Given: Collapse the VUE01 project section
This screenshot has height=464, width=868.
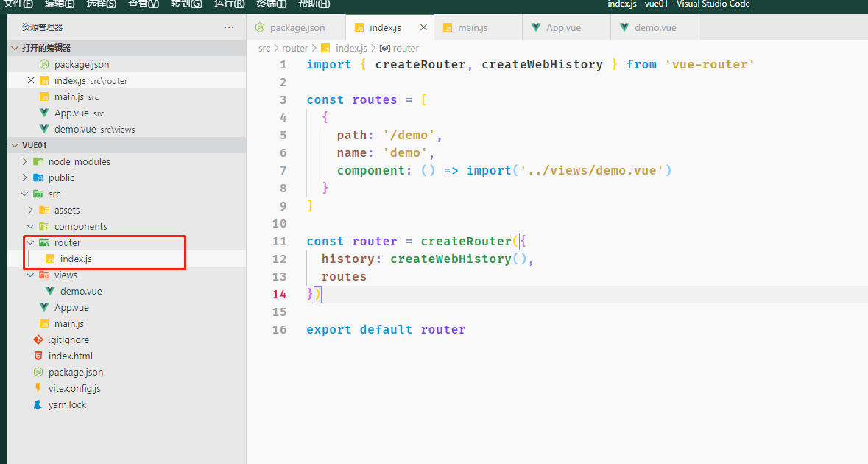Looking at the screenshot, I should click(15, 145).
